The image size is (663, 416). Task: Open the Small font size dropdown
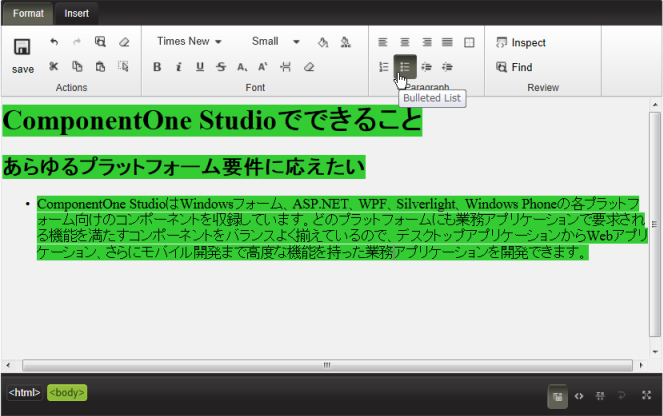click(275, 41)
